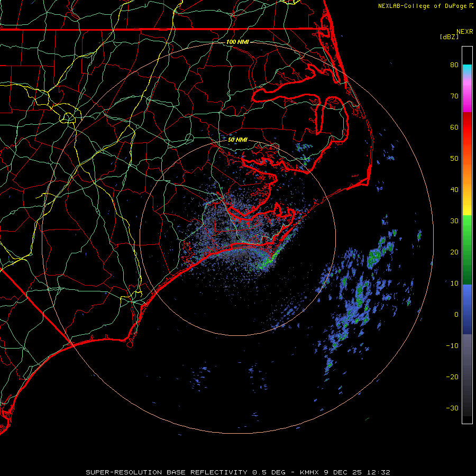
Task: Click the -10 value on dBZ scale
Action: point(452,345)
